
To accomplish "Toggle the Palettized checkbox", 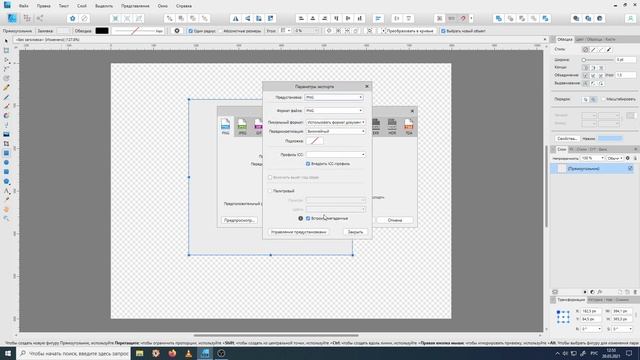I will [x=270, y=191].
